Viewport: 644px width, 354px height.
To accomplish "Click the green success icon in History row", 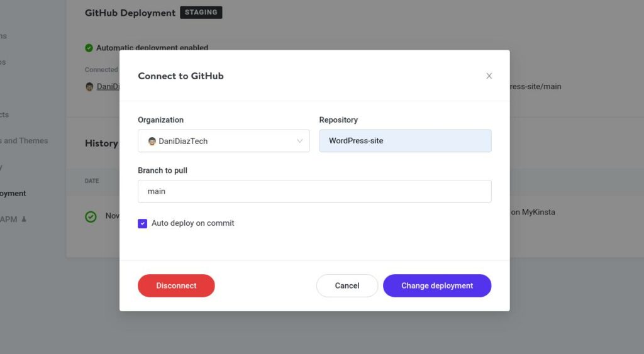I will click(x=91, y=216).
